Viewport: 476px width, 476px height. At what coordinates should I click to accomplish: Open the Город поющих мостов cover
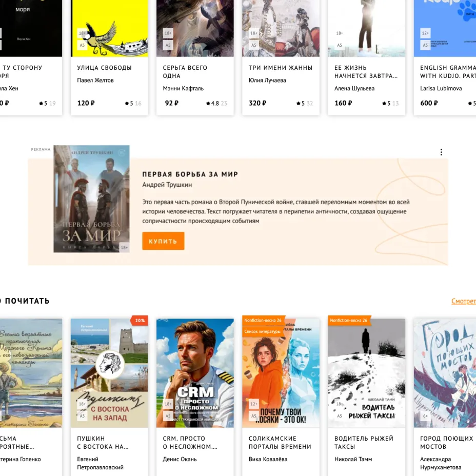(445, 373)
